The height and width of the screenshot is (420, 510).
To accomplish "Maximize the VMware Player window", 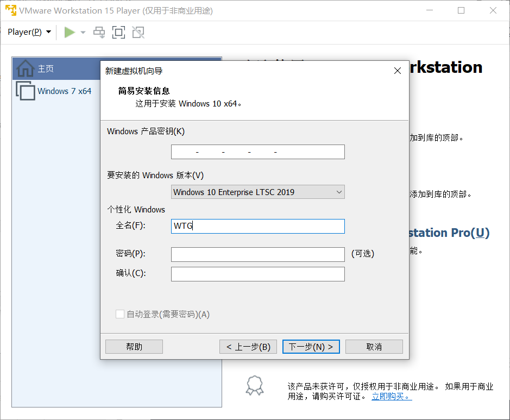I will (x=461, y=10).
